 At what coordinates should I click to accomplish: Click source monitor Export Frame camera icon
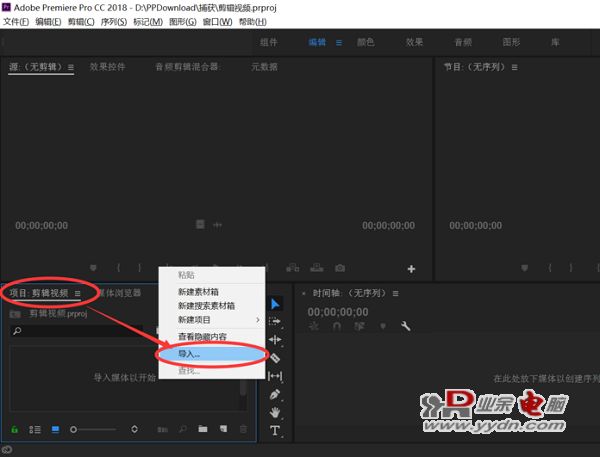tap(340, 268)
